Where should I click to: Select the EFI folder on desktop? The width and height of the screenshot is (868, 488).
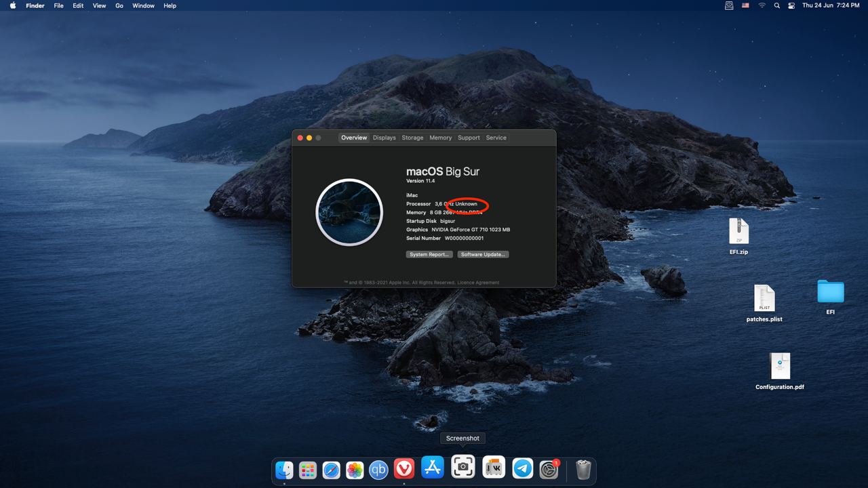coord(830,298)
